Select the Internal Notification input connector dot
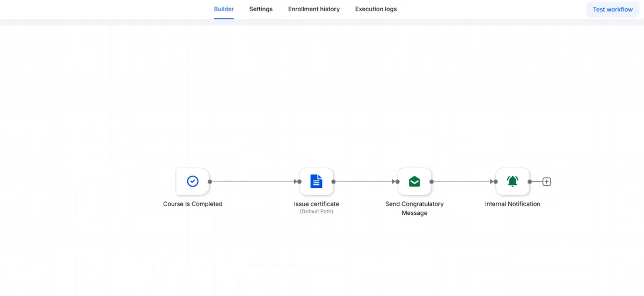 [x=495, y=182]
